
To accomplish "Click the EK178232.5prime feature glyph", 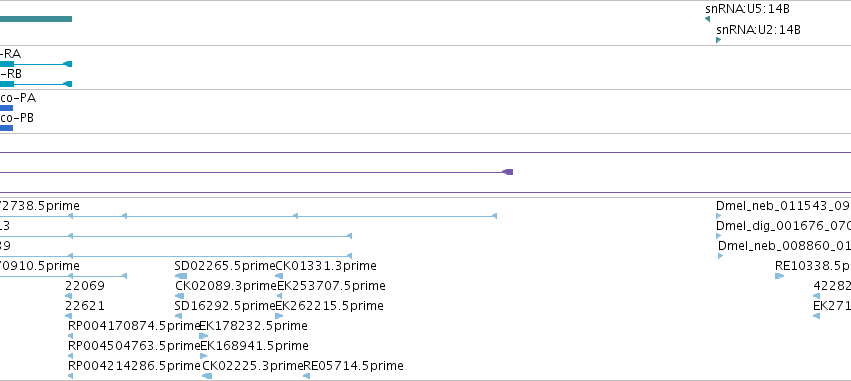I will (x=204, y=336).
